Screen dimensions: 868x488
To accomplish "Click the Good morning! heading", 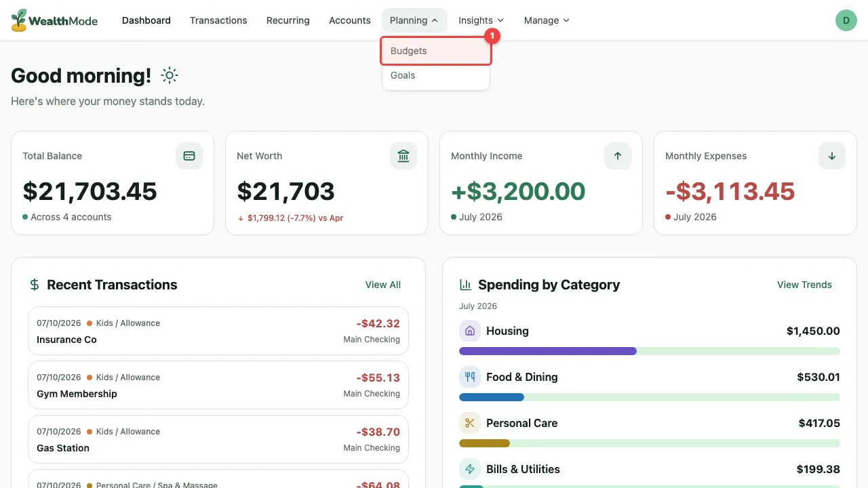I will tap(81, 76).
